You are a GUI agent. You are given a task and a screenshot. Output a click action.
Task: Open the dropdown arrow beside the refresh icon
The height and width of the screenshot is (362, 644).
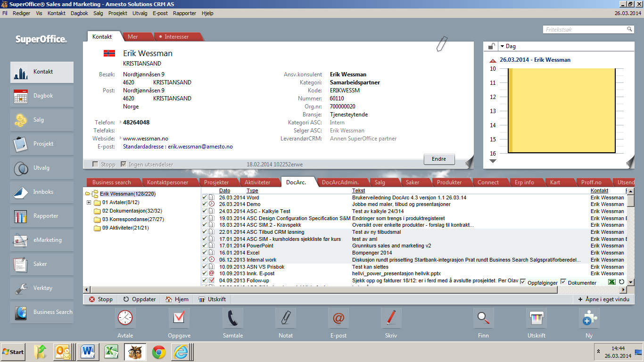pos(630,282)
